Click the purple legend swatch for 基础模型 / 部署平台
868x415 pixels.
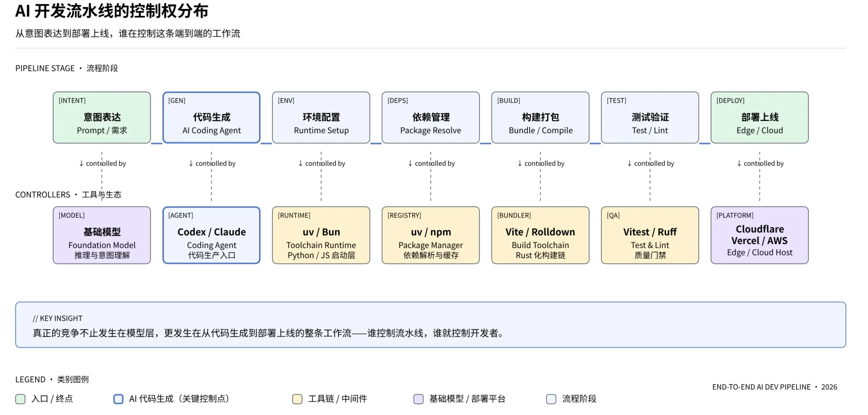pyautogui.click(x=418, y=399)
